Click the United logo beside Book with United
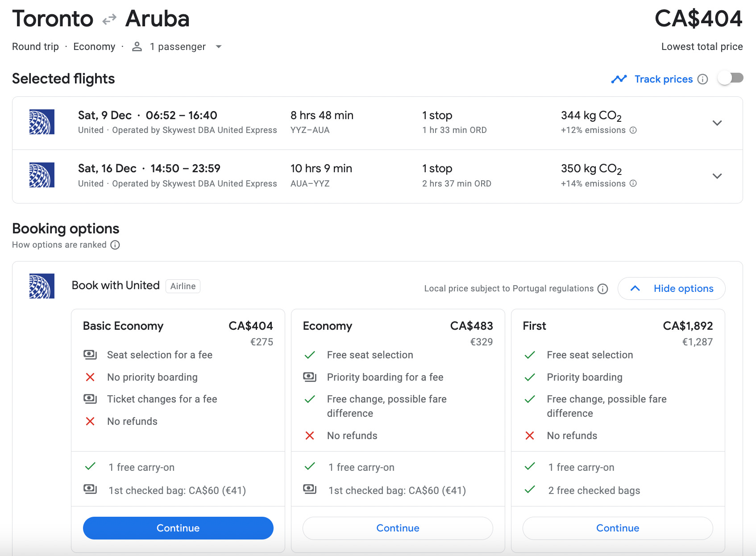The image size is (756, 556). click(42, 286)
